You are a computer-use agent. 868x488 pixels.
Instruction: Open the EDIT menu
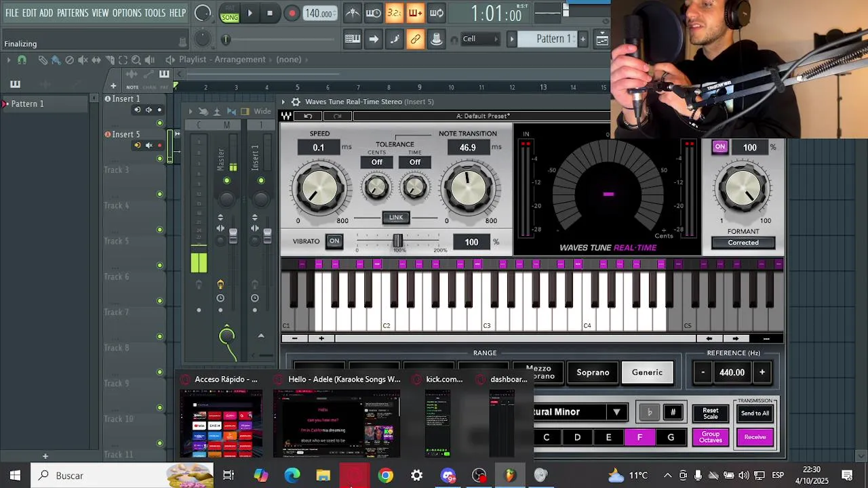click(x=29, y=13)
